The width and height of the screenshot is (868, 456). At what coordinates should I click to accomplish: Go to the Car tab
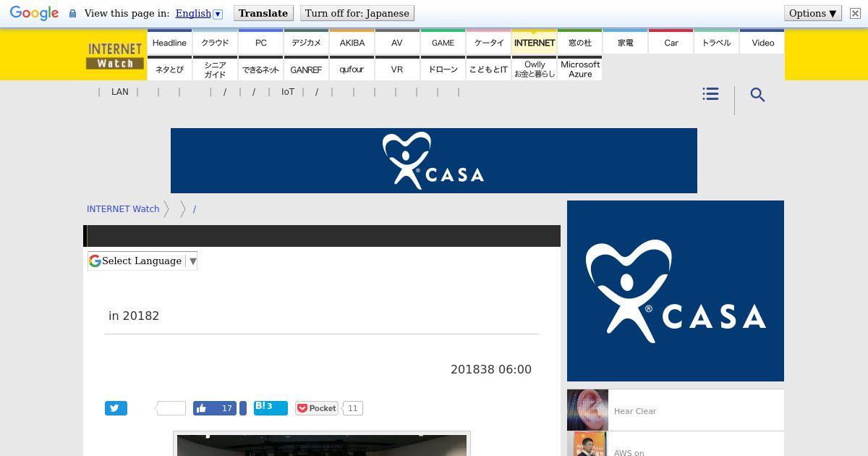pos(671,42)
